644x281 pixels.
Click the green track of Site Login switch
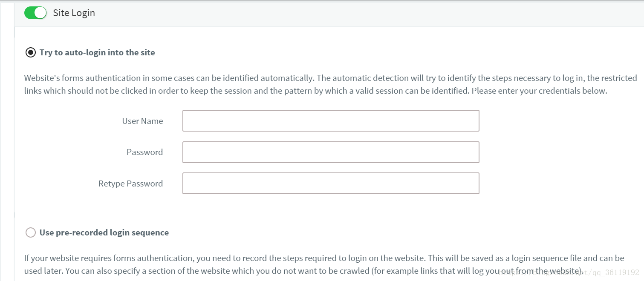29,13
